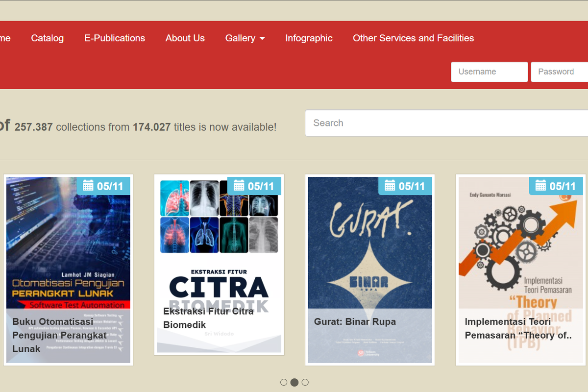This screenshot has height=392, width=588.
Task: Select the second carousel page dot
Action: coord(294,382)
